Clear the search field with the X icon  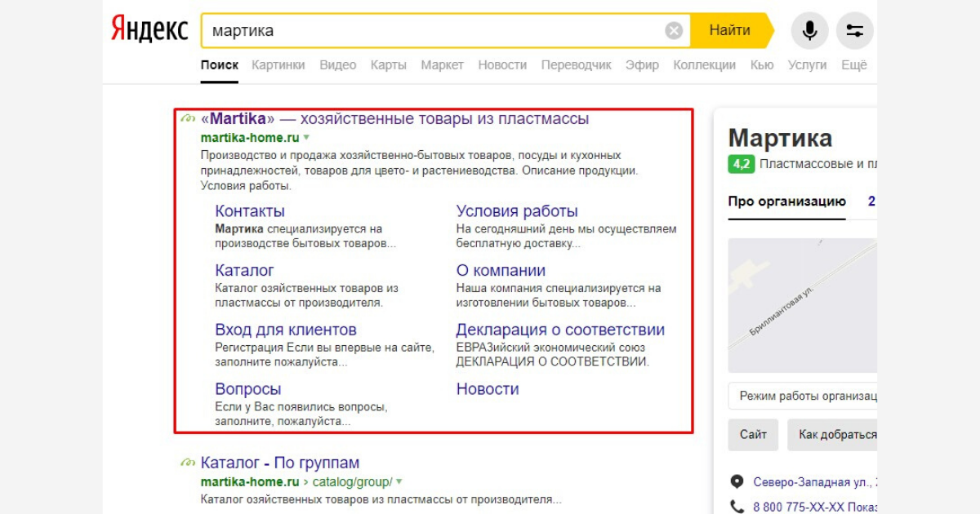coord(674,31)
